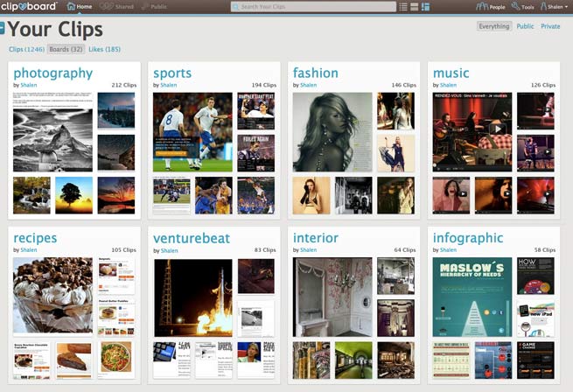Open the singing woman video thumbnail
The height and width of the screenshot is (392, 573).
click(x=451, y=195)
